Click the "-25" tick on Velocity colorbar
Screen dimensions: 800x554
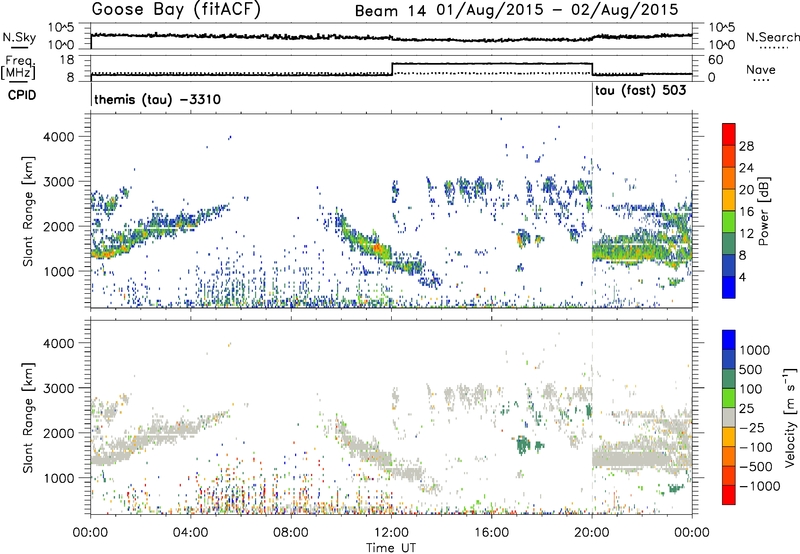click(x=752, y=427)
